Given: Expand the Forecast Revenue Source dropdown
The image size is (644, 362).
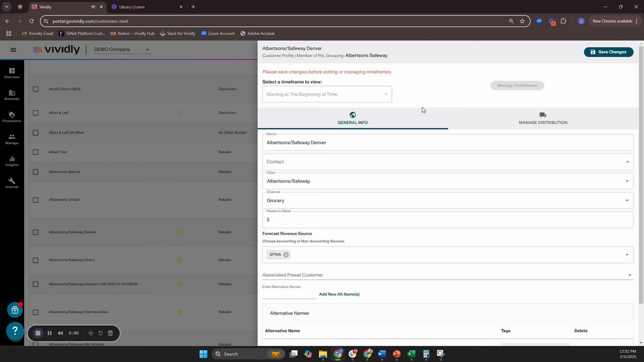Looking at the screenshot, I should click(627, 255).
